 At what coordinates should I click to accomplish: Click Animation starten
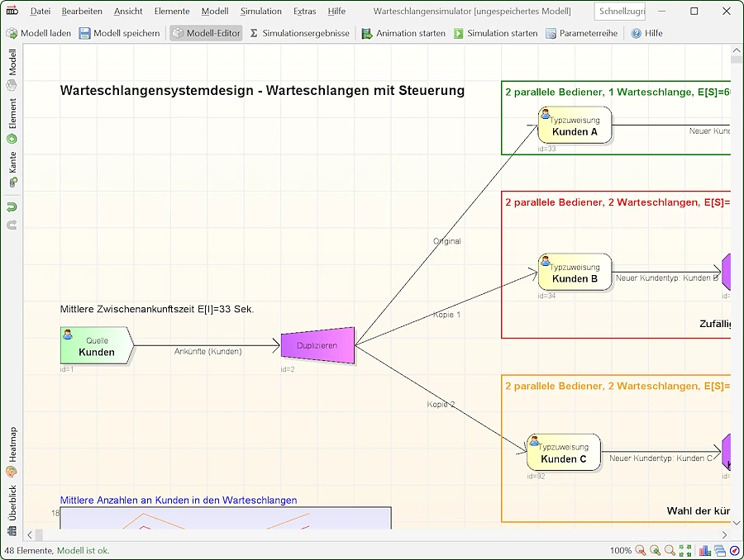403,33
